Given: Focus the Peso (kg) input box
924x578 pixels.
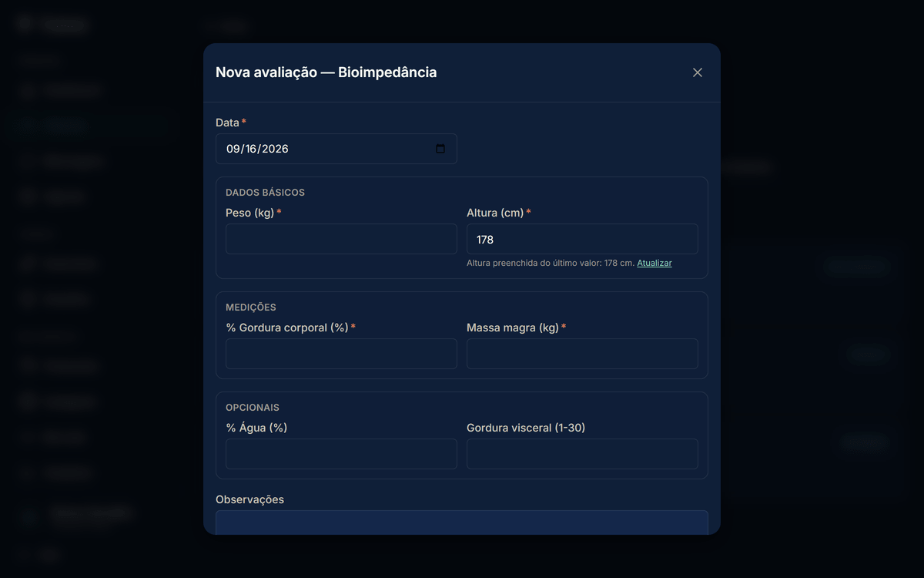Looking at the screenshot, I should tap(341, 239).
